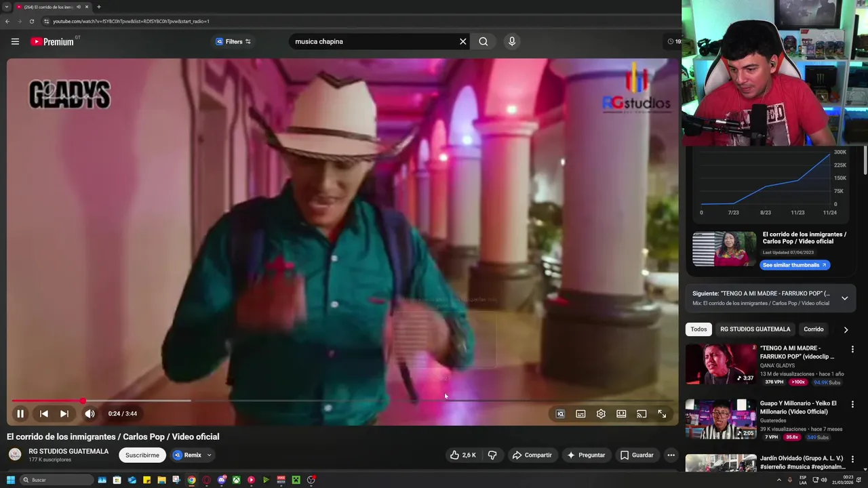Toggle subtitles in the player
868x488 pixels.
point(580,413)
